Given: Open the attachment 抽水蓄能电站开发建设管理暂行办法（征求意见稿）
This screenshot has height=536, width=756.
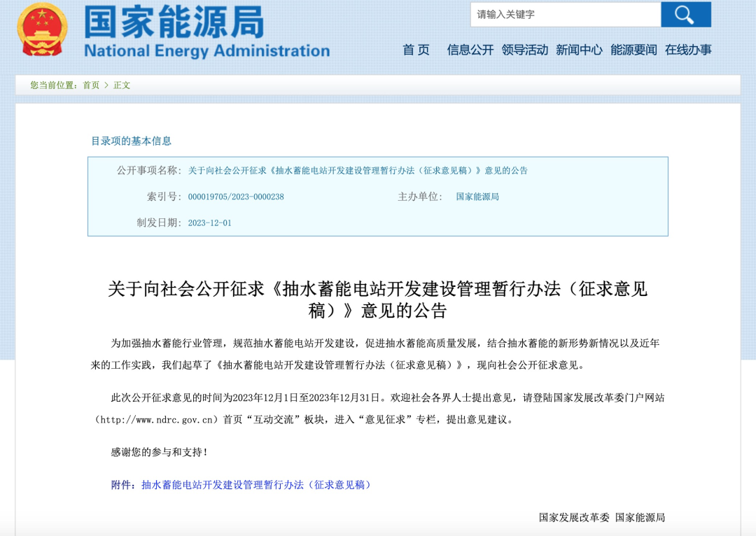Looking at the screenshot, I should (256, 485).
